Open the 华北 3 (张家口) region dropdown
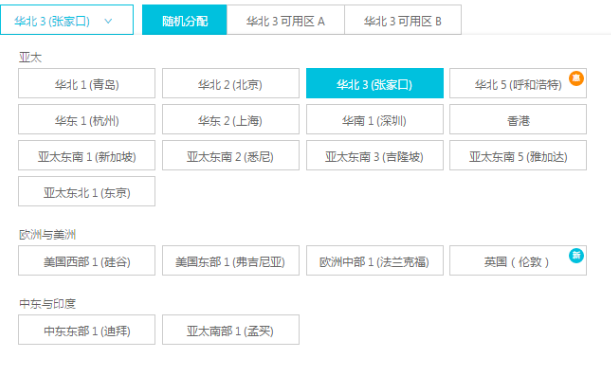 67,20
